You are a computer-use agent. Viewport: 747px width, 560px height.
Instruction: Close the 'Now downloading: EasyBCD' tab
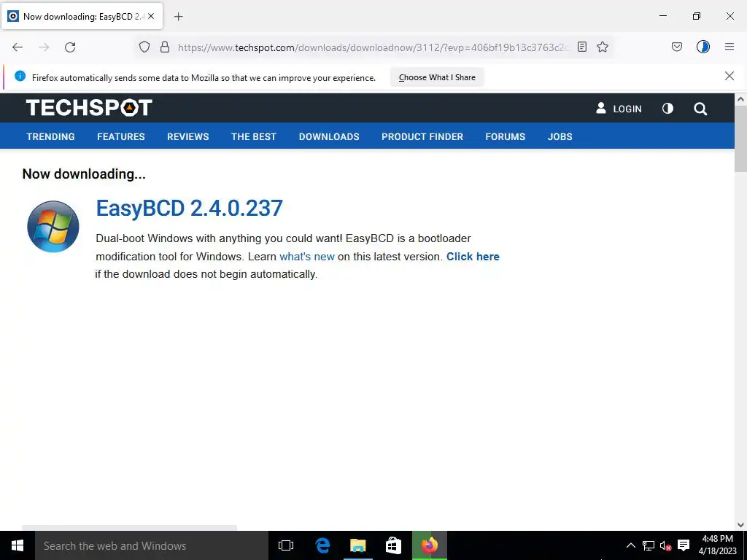(151, 16)
